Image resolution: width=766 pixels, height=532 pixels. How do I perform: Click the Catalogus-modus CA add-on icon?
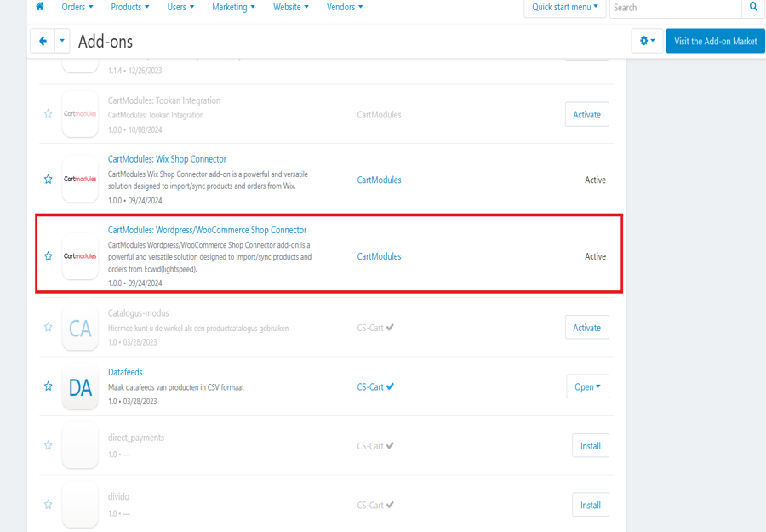80,328
